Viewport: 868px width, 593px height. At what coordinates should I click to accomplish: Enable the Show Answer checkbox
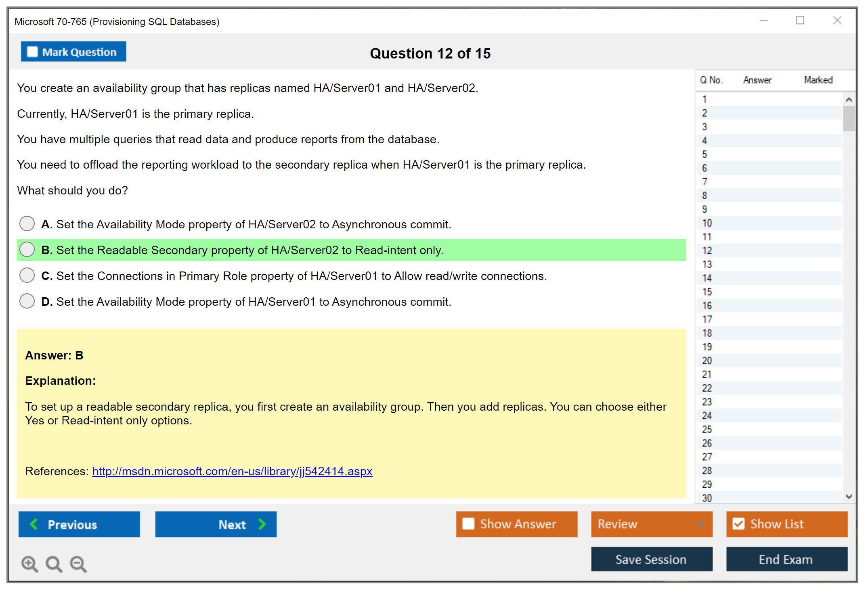click(x=468, y=524)
